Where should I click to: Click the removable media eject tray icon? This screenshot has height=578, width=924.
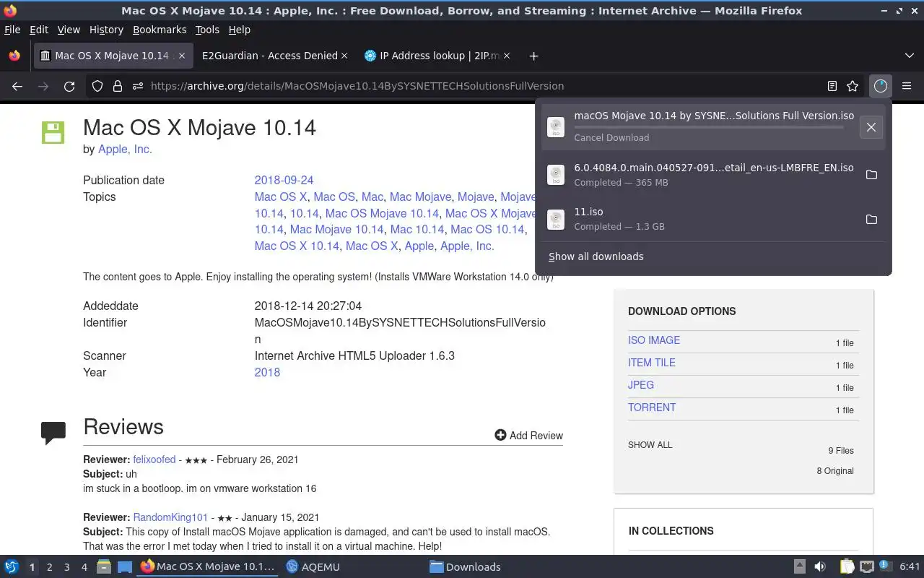click(800, 567)
